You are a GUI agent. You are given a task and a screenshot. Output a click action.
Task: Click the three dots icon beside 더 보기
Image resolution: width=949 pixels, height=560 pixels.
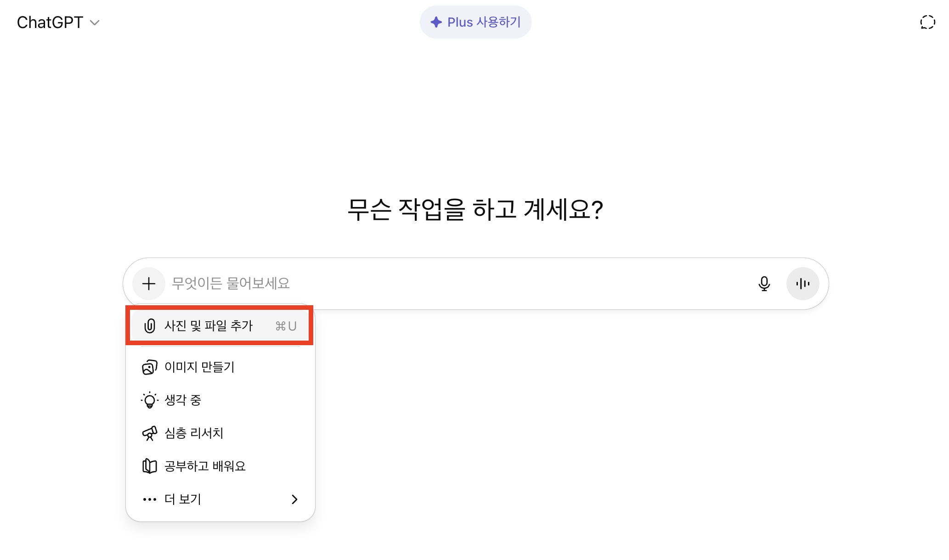pos(149,499)
